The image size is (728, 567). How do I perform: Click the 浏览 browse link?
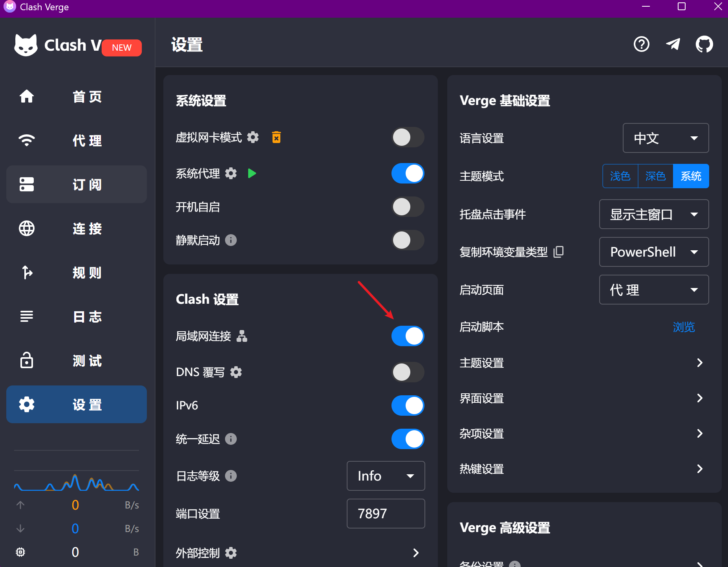click(684, 327)
